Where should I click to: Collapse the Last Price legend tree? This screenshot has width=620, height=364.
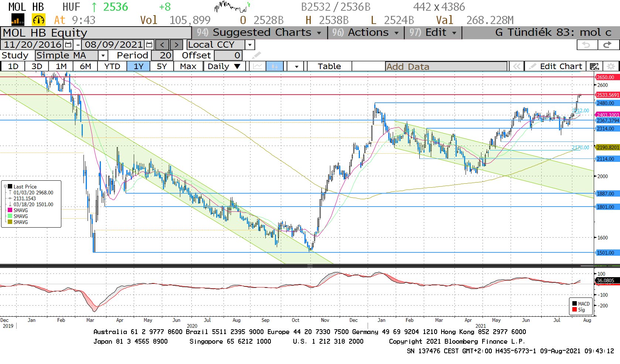tap(5, 187)
